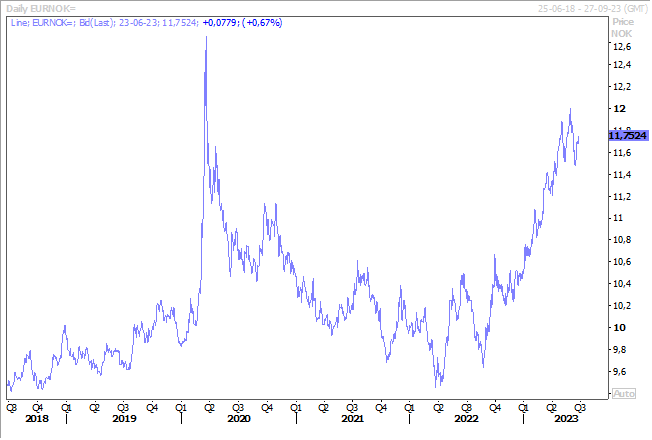652x440 pixels.
Task: Click the 12,6 price axis label
Action: (622, 47)
